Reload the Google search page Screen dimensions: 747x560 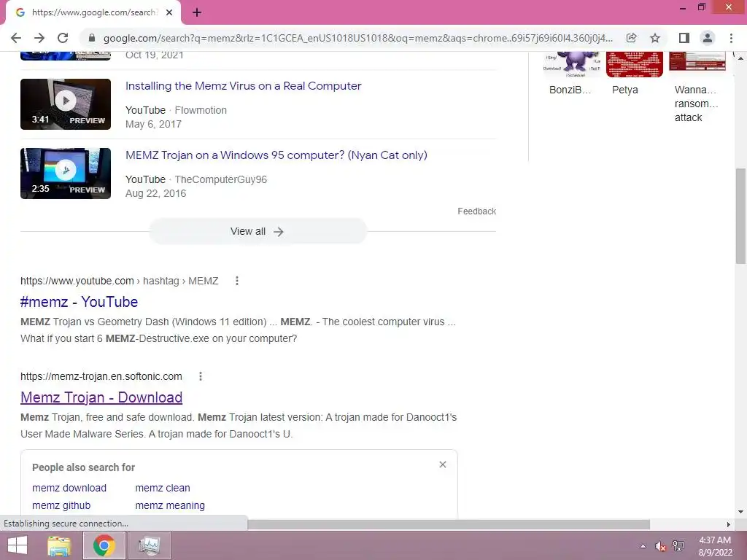pos(63,38)
